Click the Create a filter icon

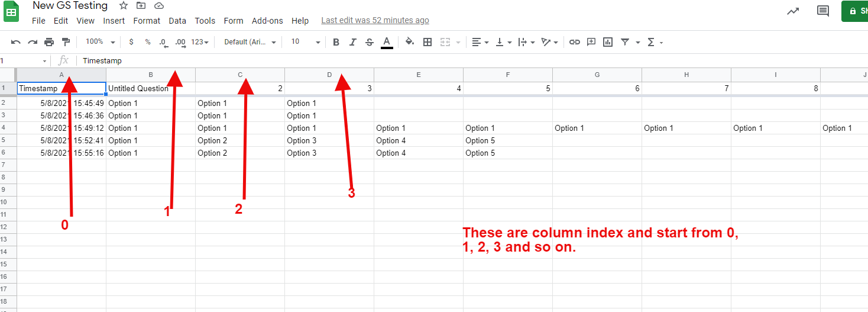[x=625, y=42]
